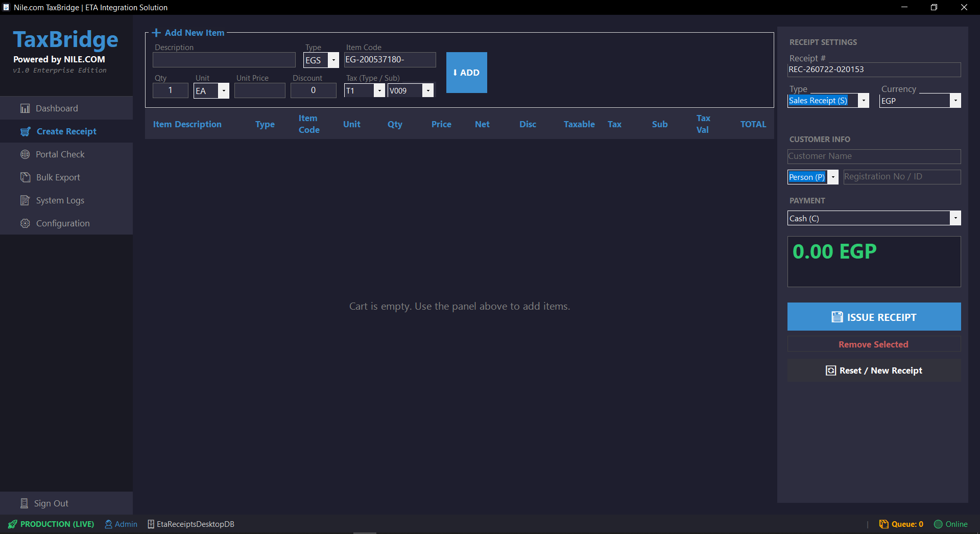Click the Portal Check globe icon

25,154
